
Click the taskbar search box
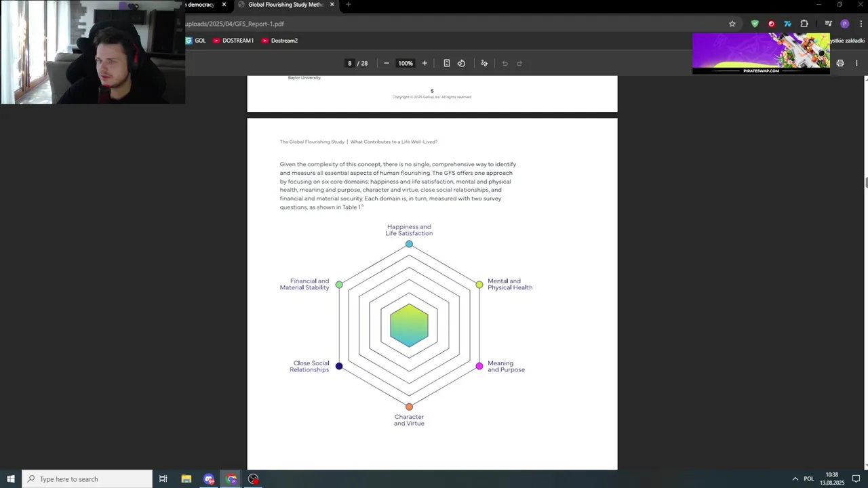[87, 479]
